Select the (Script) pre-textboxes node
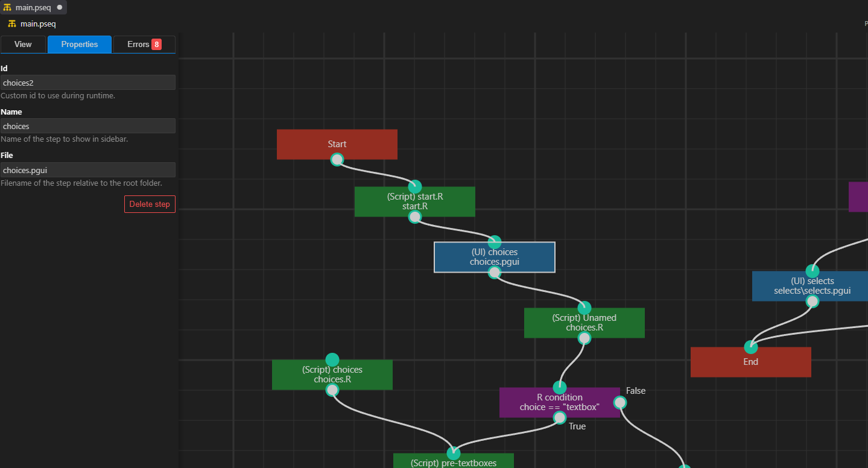868x468 pixels. click(454, 461)
